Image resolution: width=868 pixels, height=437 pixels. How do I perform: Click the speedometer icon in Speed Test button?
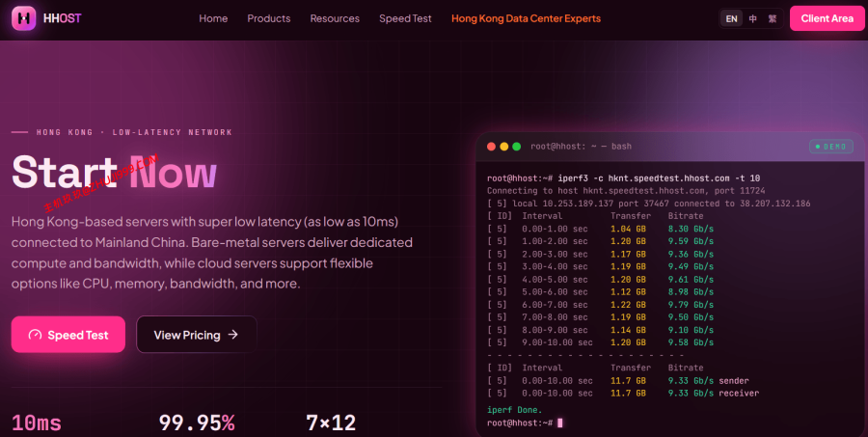tap(35, 335)
